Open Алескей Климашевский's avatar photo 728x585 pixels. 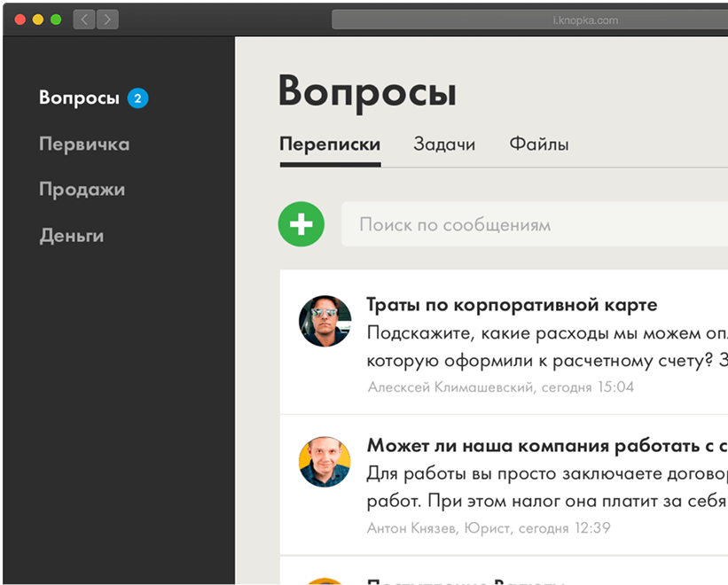(x=325, y=321)
